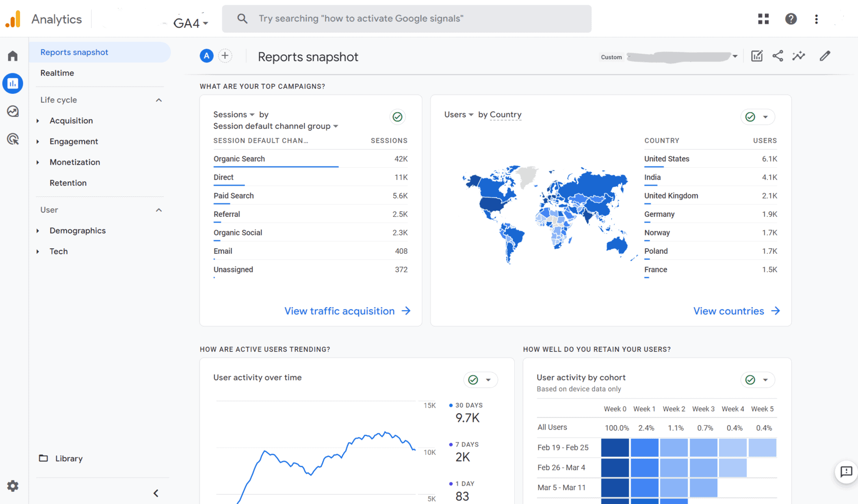Open the Google apps grid icon
This screenshot has width=858, height=504.
pyautogui.click(x=763, y=19)
